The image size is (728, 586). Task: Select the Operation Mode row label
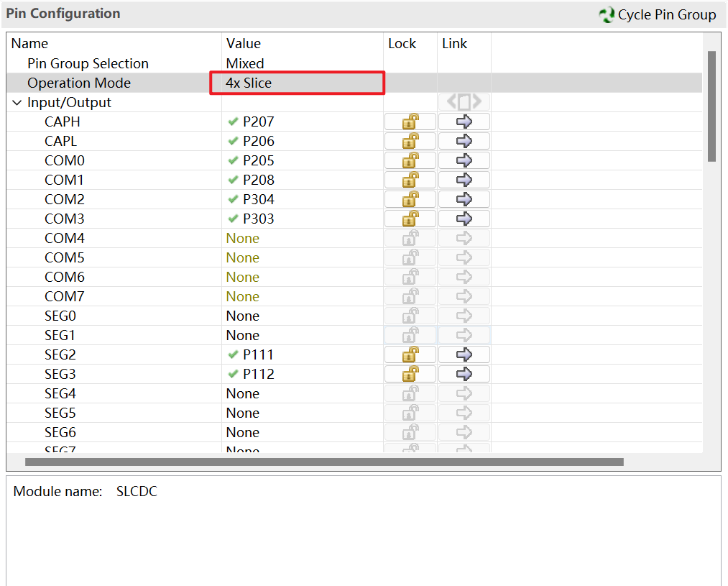(x=79, y=83)
